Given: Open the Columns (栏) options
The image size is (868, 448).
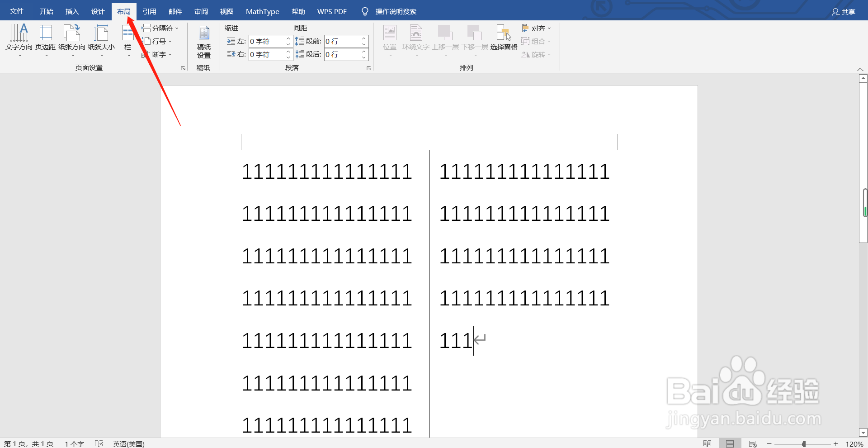Looking at the screenshot, I should click(x=128, y=40).
